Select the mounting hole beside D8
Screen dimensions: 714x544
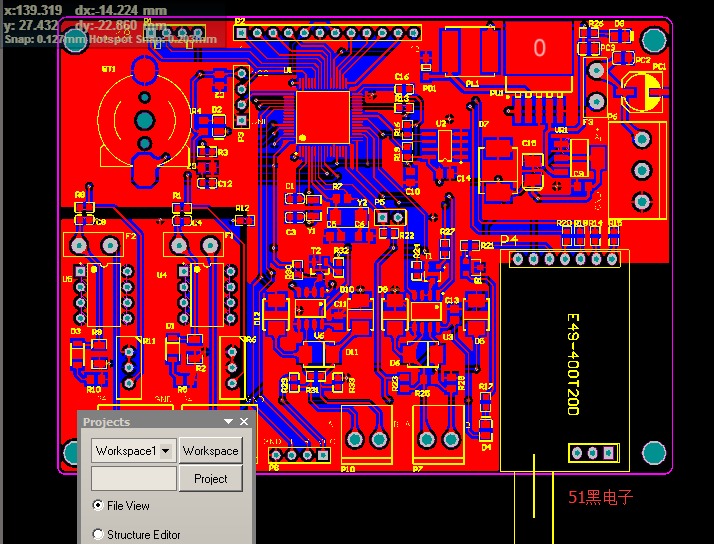(654, 40)
